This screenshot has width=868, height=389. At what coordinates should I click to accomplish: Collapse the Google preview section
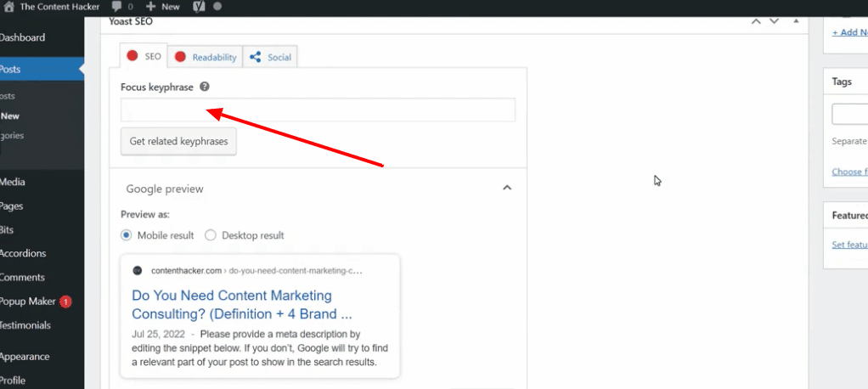coord(506,189)
